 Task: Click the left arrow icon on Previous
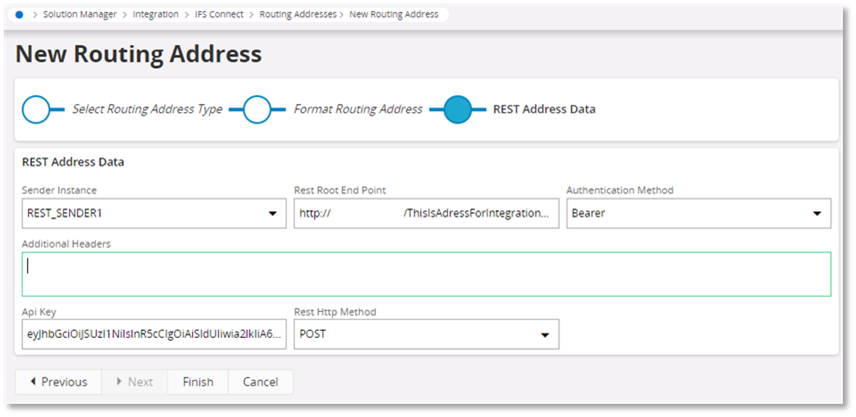coord(33,382)
